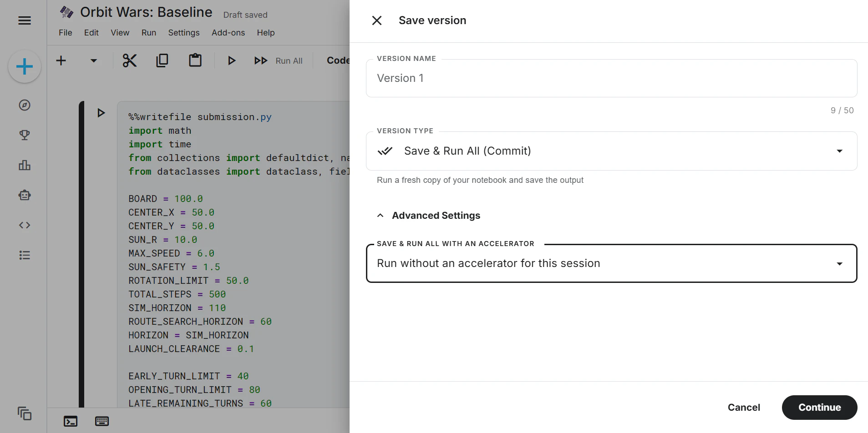Viewport: 868px width, 433px height.
Task: Open the Version Type dropdown
Action: pyautogui.click(x=612, y=151)
